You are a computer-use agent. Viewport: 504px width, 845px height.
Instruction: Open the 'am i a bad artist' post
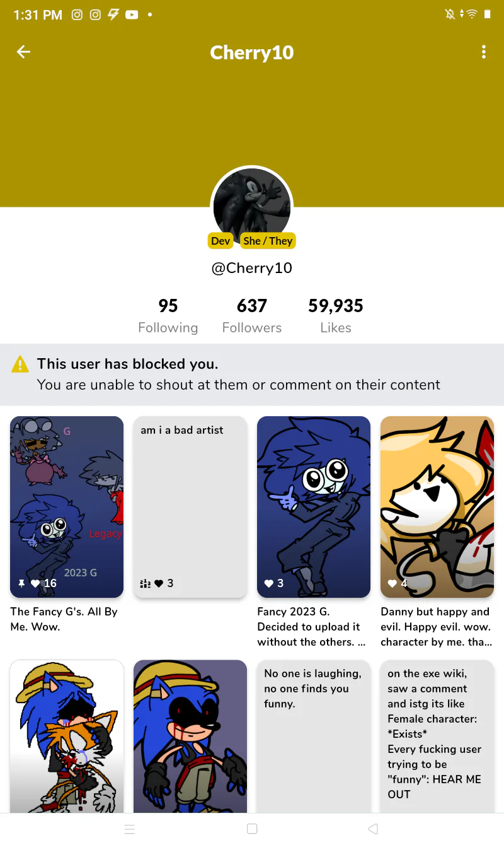click(x=190, y=507)
